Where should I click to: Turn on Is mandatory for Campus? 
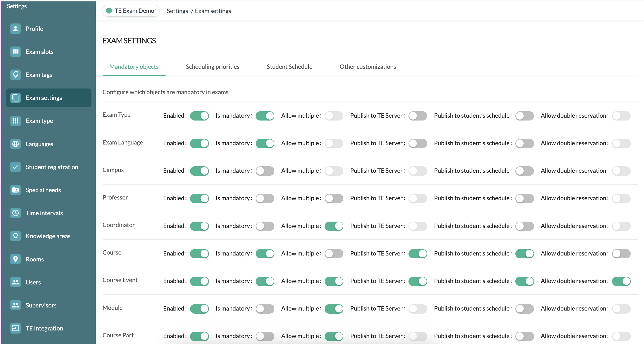pos(265,171)
